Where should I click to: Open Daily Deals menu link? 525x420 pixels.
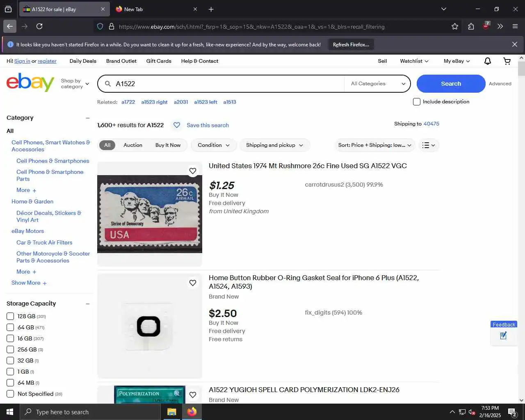(x=83, y=61)
